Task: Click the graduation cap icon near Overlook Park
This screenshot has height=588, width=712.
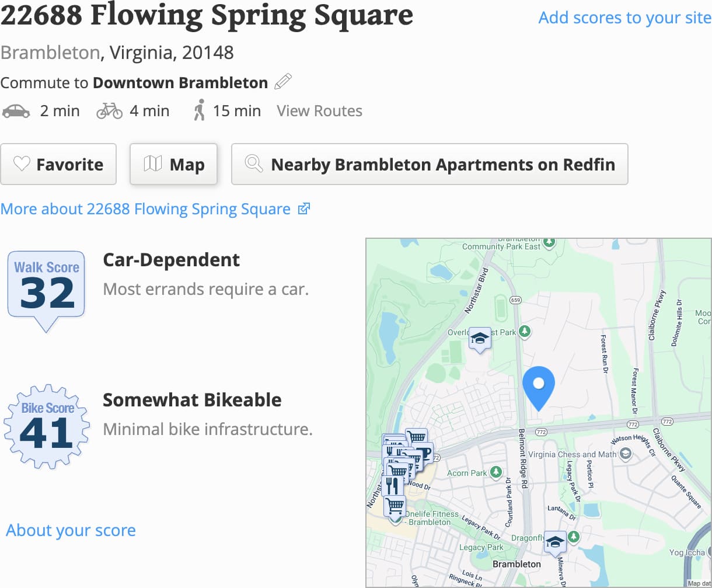Action: [x=480, y=338]
